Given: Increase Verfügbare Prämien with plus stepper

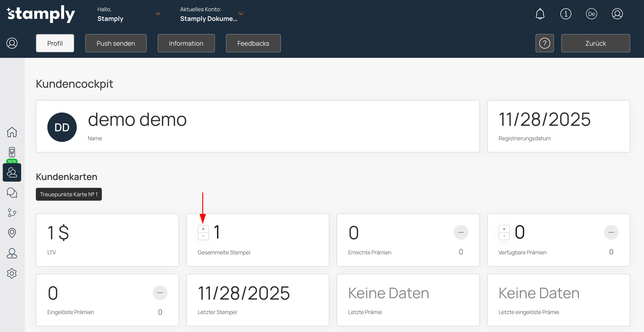Looking at the screenshot, I should click(x=504, y=229).
